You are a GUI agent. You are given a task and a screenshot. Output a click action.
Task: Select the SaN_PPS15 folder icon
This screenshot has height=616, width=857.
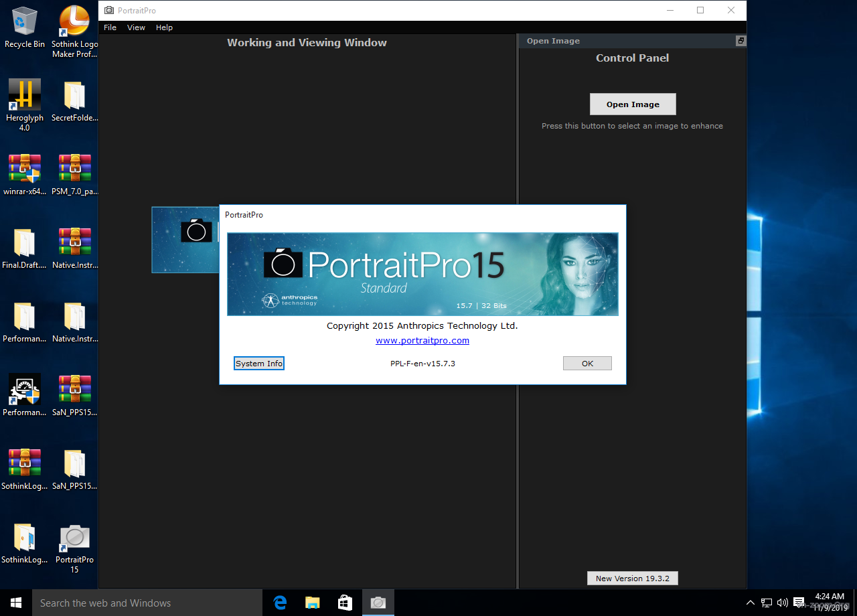pos(74,470)
